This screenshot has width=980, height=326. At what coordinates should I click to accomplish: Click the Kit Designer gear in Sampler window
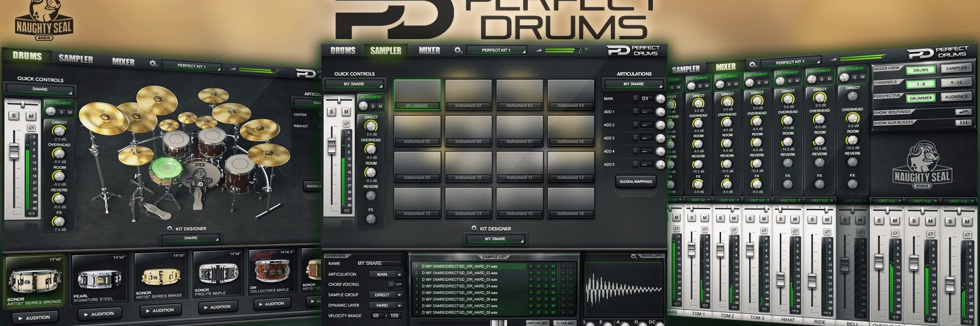tap(475, 229)
